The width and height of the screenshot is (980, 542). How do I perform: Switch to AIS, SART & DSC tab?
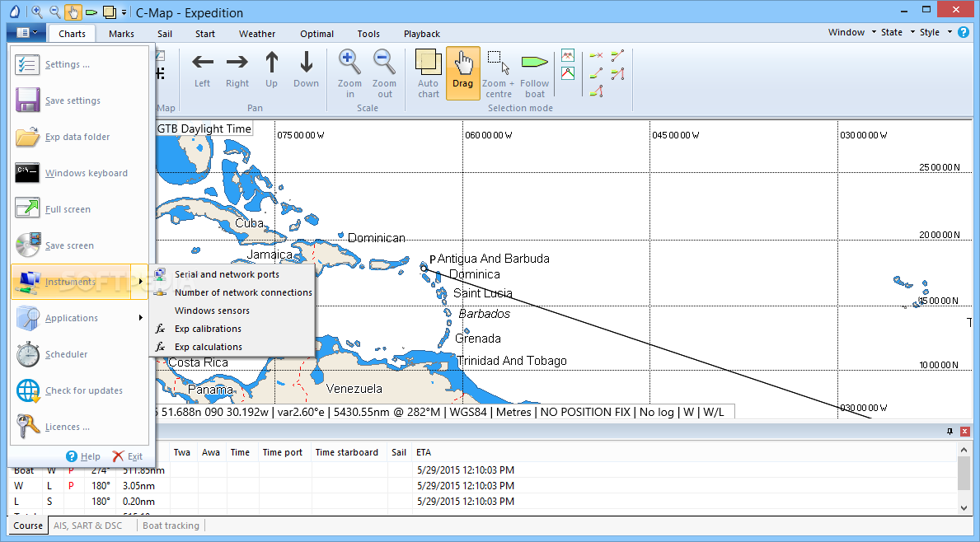[x=88, y=526]
